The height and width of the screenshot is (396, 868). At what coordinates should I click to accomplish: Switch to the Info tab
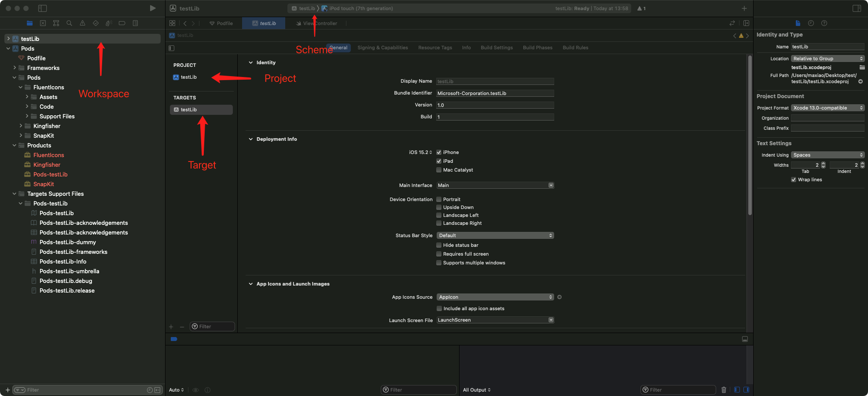466,48
